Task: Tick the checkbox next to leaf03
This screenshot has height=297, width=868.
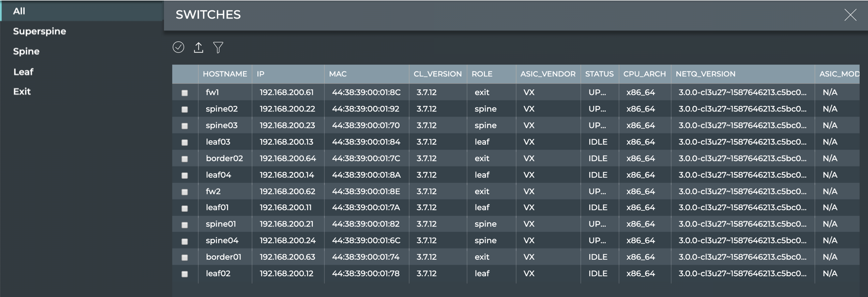Action: 185,143
